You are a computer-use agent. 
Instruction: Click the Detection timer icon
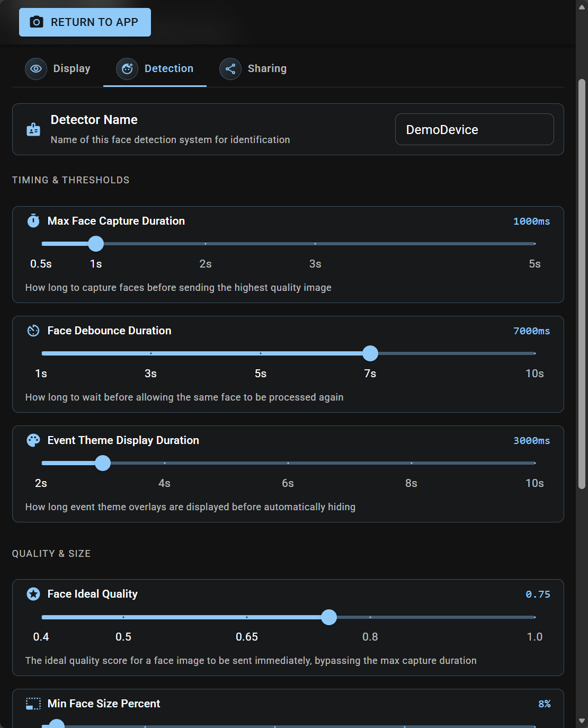[126, 68]
